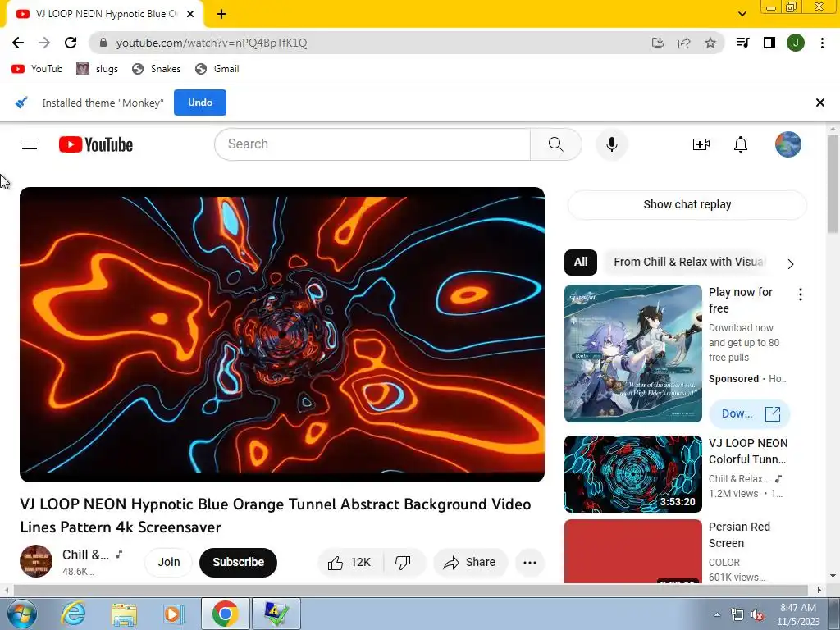
Task: Open Windows Media Player on taskbar
Action: point(174,614)
